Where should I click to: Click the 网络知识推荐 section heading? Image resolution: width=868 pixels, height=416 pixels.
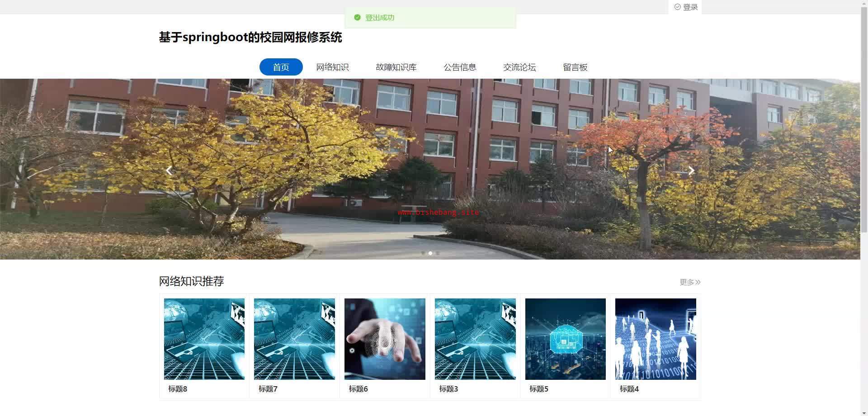click(x=192, y=281)
